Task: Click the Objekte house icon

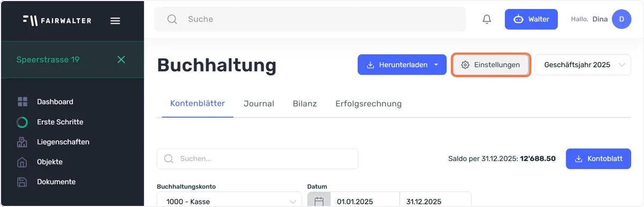Action: 22,162
